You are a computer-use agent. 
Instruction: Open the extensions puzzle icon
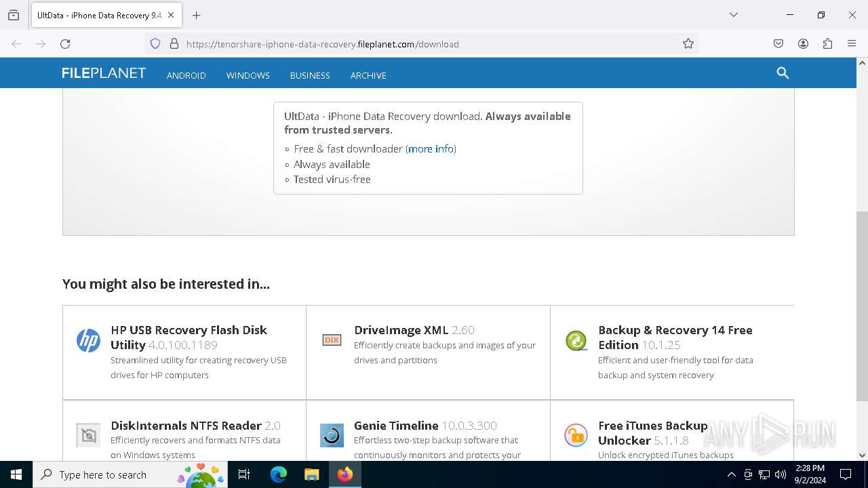(x=827, y=44)
